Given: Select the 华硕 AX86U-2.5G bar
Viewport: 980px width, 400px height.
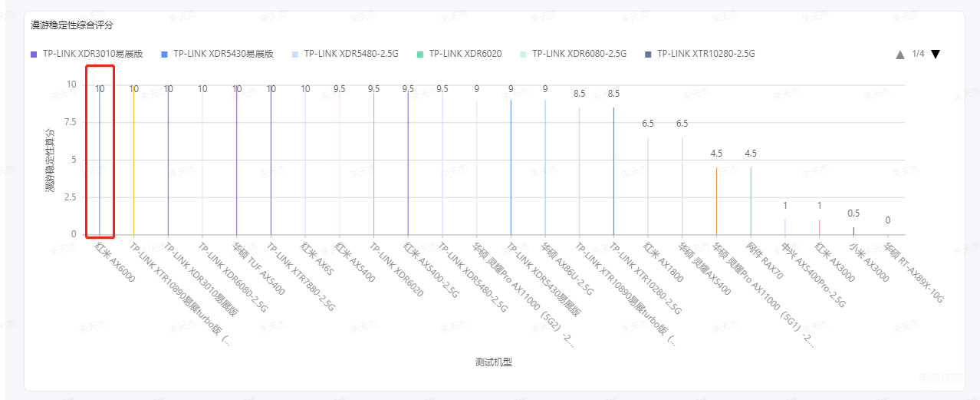Looking at the screenshot, I should pos(545,167).
